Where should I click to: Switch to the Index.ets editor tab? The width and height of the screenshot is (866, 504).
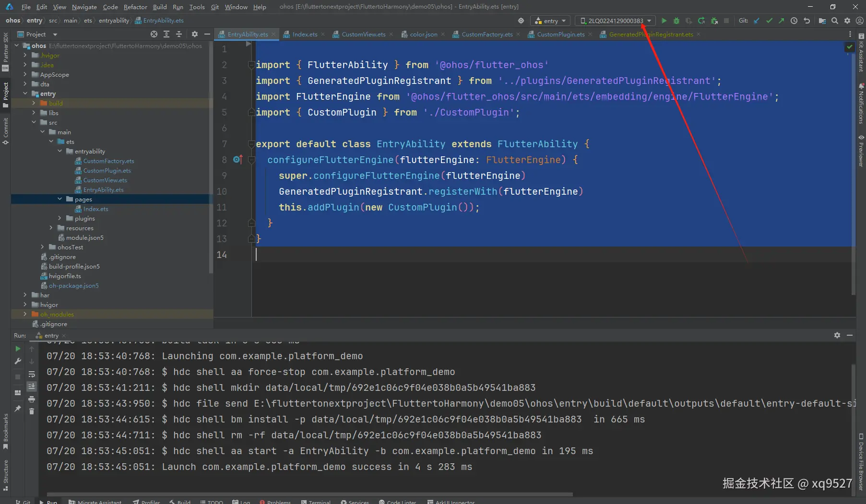click(304, 34)
